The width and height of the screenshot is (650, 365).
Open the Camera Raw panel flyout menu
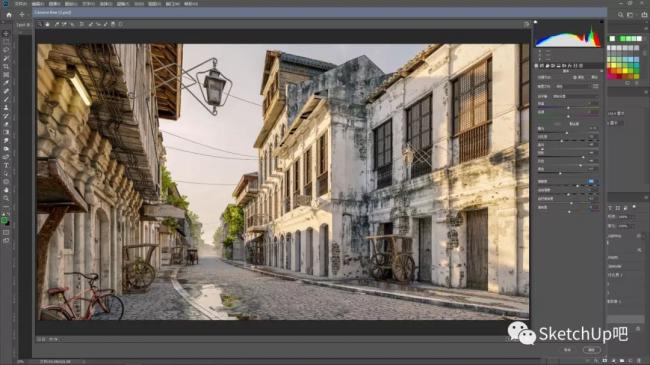[x=601, y=71]
